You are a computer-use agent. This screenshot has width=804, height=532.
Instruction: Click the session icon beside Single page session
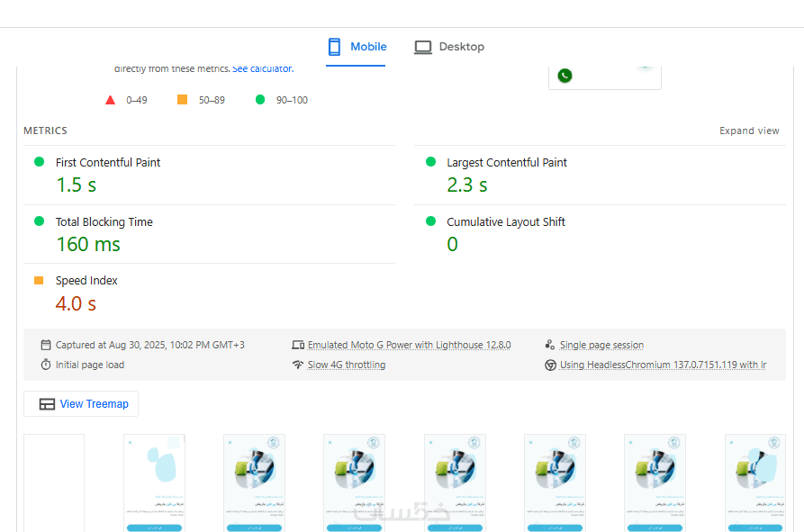click(550, 345)
